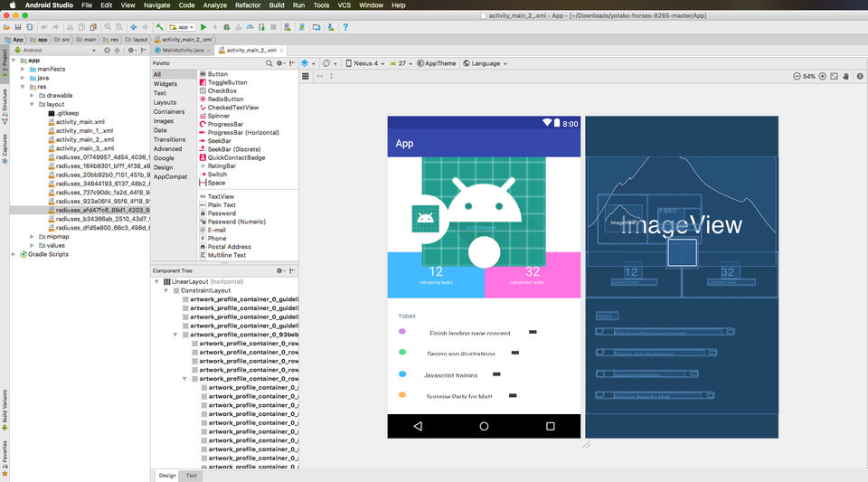This screenshot has width=868, height=482.
Task: Open the Refactor menu
Action: 249,5
